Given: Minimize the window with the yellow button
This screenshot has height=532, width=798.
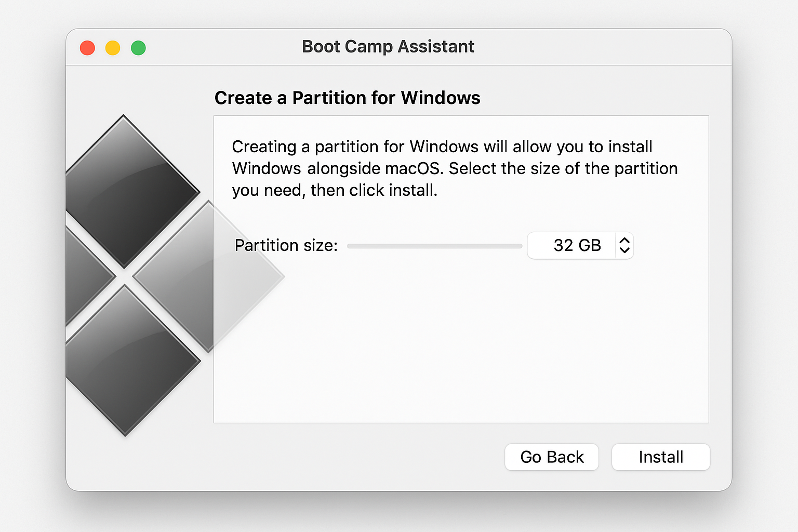Looking at the screenshot, I should point(113,48).
